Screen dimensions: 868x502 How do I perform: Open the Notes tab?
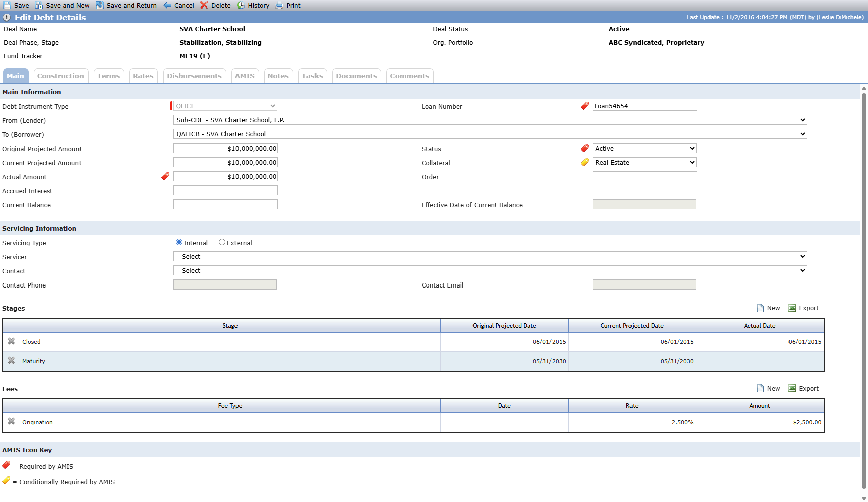coord(278,76)
